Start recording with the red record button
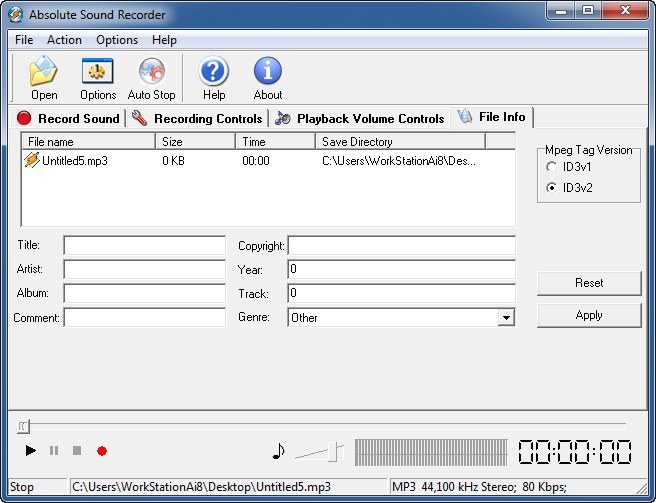The width and height of the screenshot is (656, 503). click(x=102, y=451)
